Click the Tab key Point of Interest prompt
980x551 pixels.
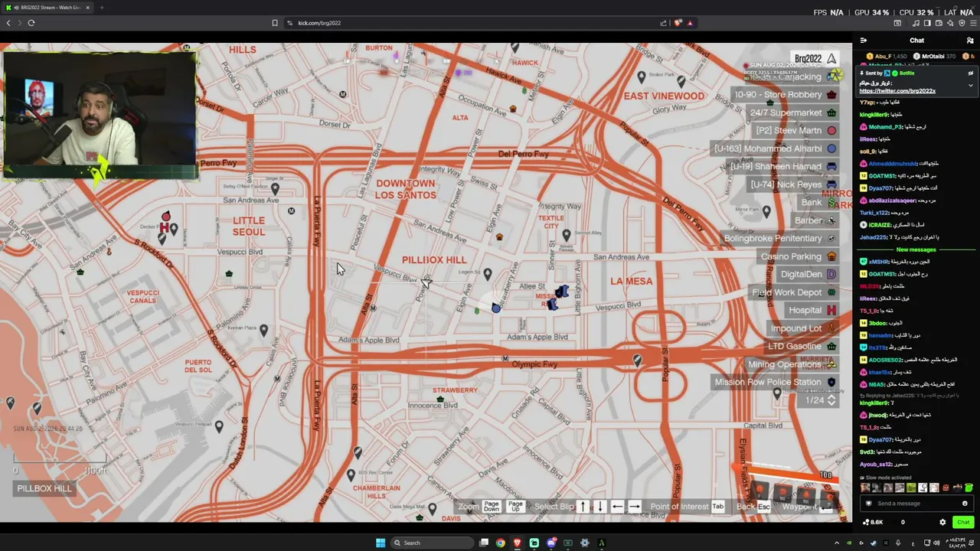717,507
